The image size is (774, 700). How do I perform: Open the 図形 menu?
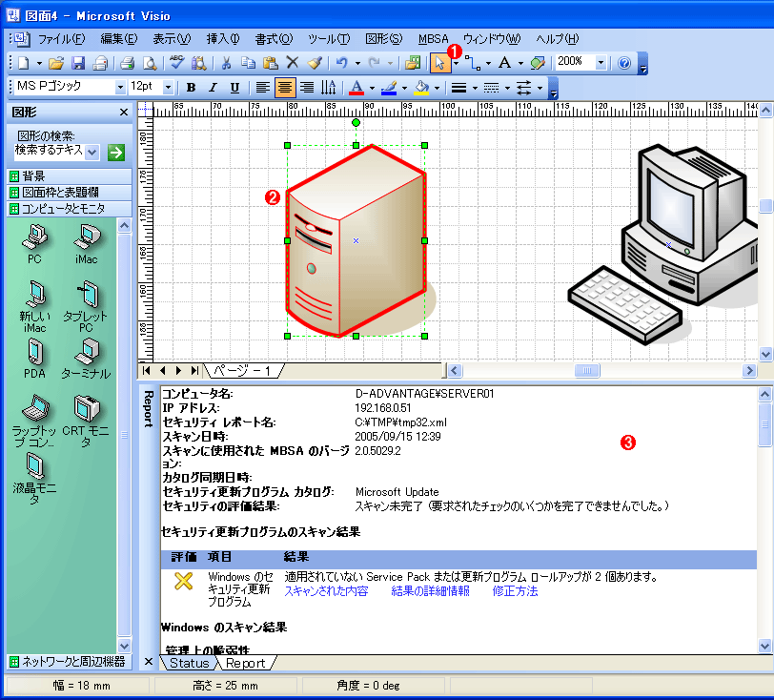[383, 38]
